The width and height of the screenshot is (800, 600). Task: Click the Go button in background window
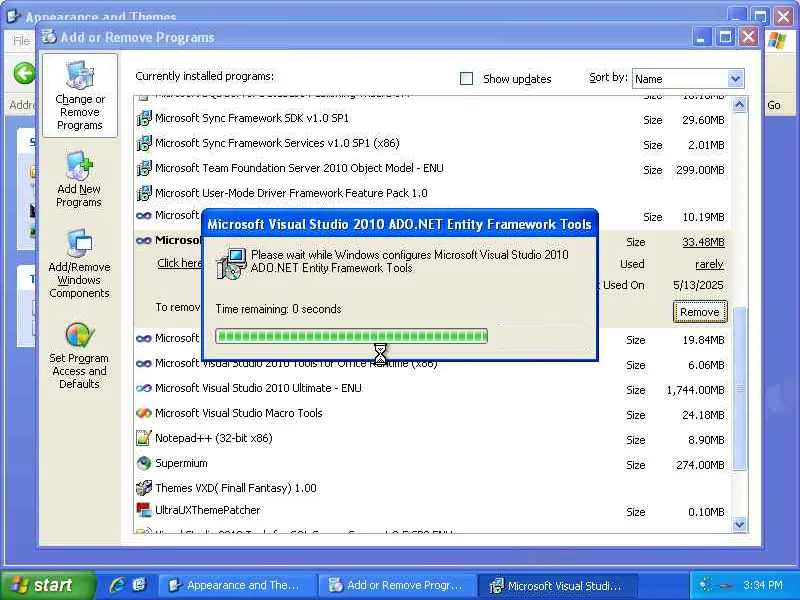point(774,105)
